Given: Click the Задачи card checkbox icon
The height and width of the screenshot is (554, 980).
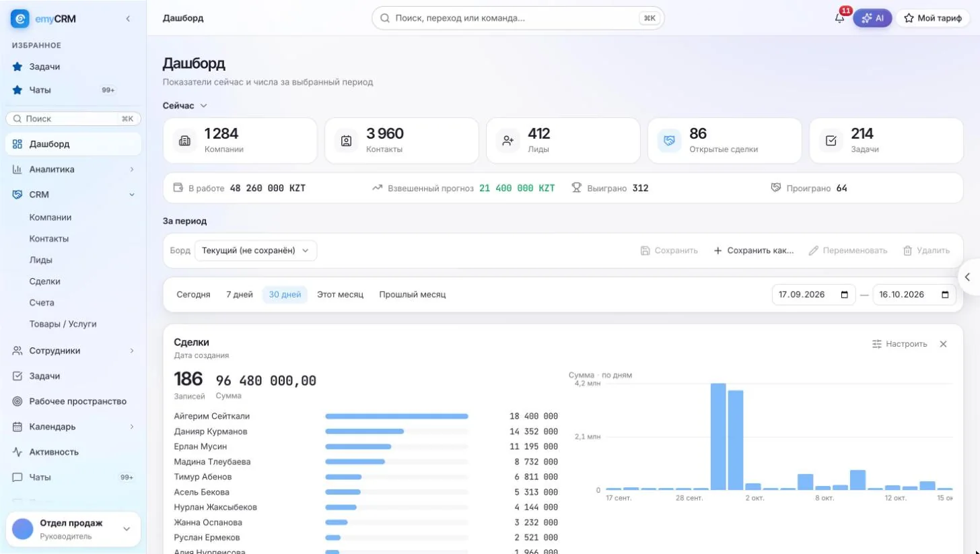Looking at the screenshot, I should coord(831,141).
